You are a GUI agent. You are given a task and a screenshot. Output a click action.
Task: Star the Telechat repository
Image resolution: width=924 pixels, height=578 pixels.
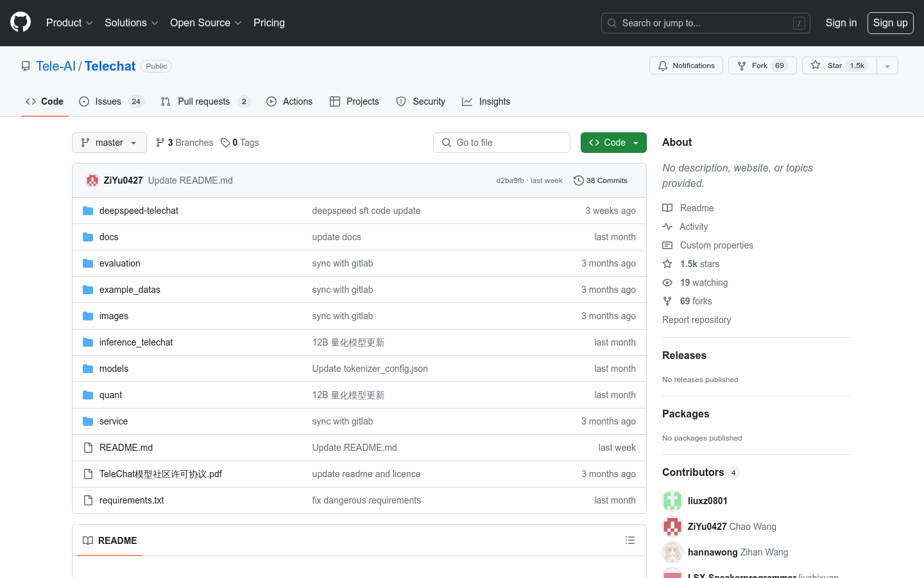839,66
